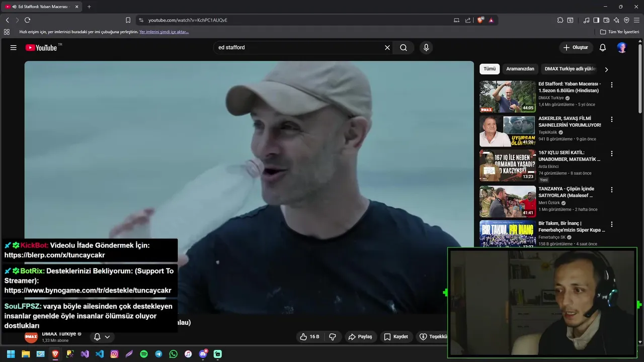Open the Leo AI sparkle icon
Image resolution: width=644 pixels, height=362 pixels.
point(616,20)
